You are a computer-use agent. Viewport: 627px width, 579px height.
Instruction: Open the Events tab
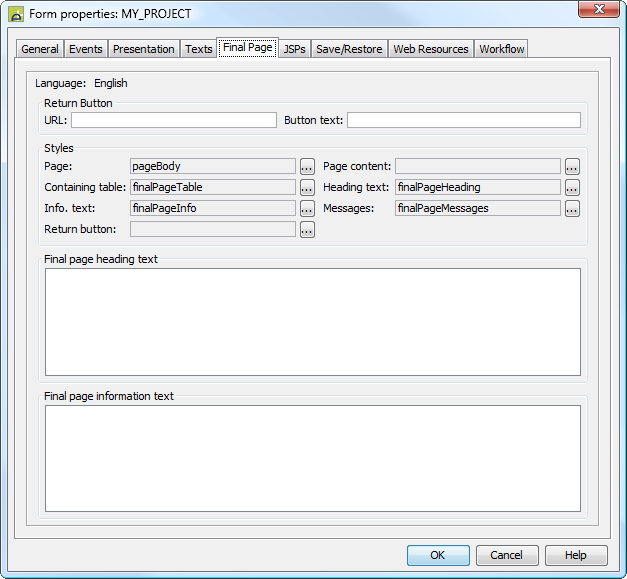coord(86,49)
